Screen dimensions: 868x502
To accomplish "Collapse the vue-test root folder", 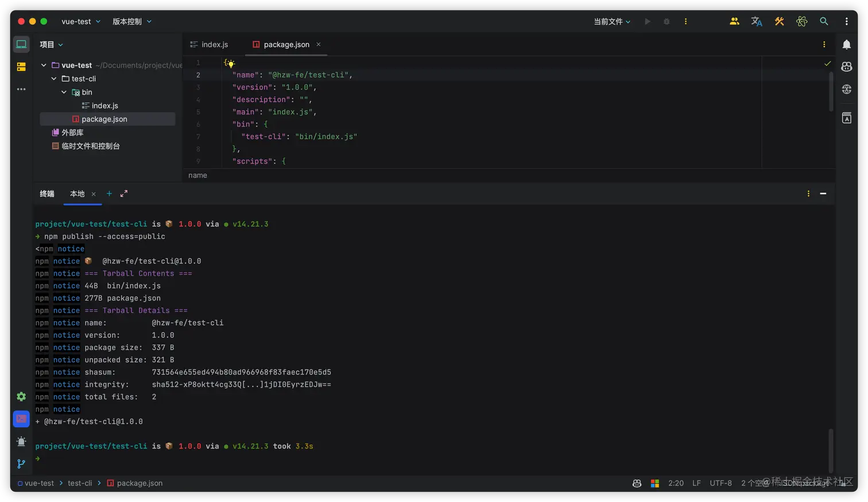I will (44, 65).
